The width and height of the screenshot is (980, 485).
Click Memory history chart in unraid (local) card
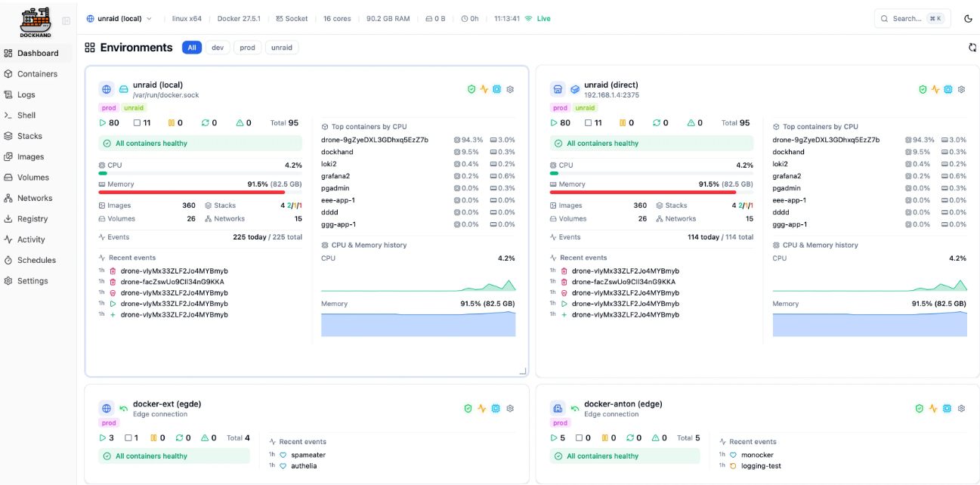tap(418, 323)
